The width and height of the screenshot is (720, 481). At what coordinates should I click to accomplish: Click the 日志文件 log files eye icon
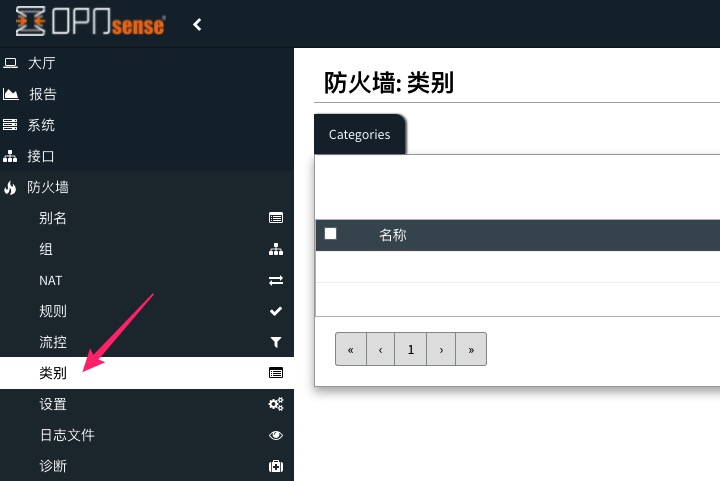[276, 435]
